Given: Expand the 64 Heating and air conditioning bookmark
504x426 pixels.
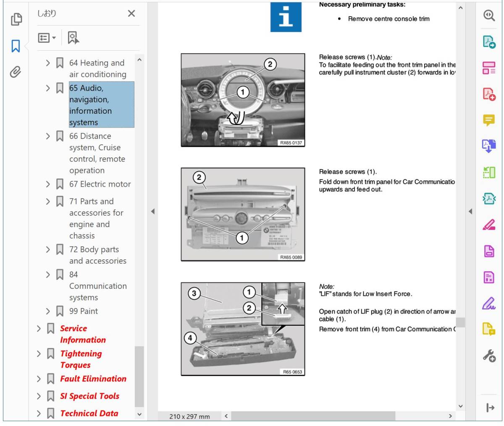Looking at the screenshot, I should coord(48,63).
